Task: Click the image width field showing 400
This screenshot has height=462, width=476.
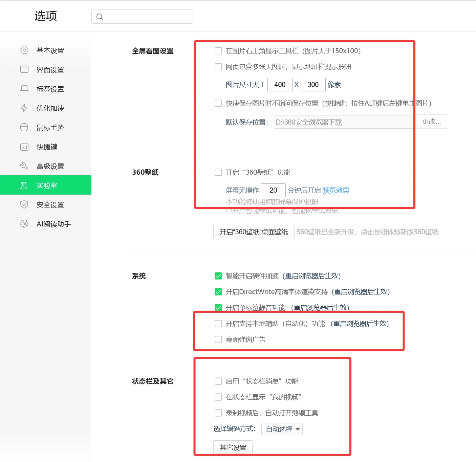Action: [x=280, y=85]
